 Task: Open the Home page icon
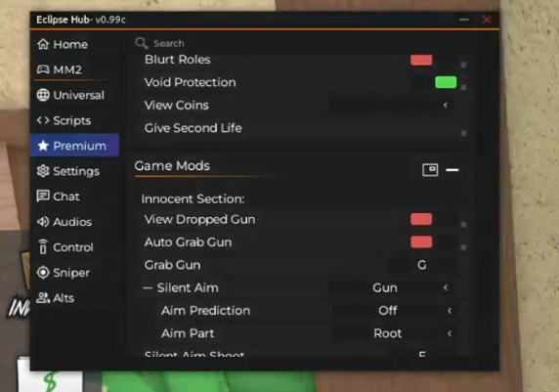point(43,44)
